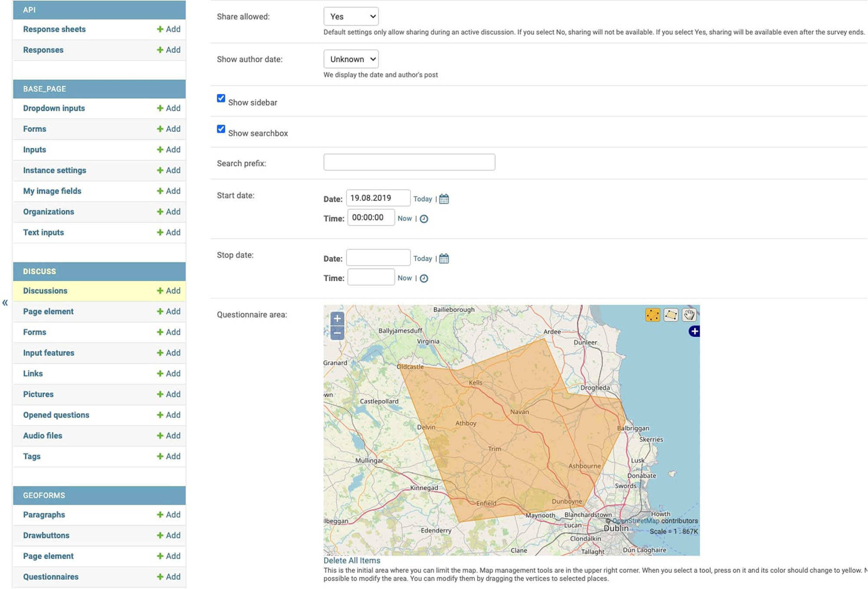Open the OpenStreetMap attribution link
The height and width of the screenshot is (589, 868).
point(636,521)
